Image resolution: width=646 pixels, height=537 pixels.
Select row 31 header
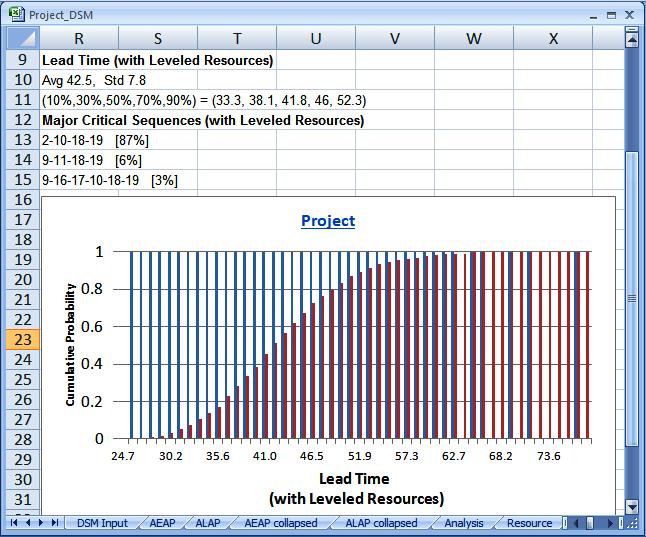(x=23, y=499)
